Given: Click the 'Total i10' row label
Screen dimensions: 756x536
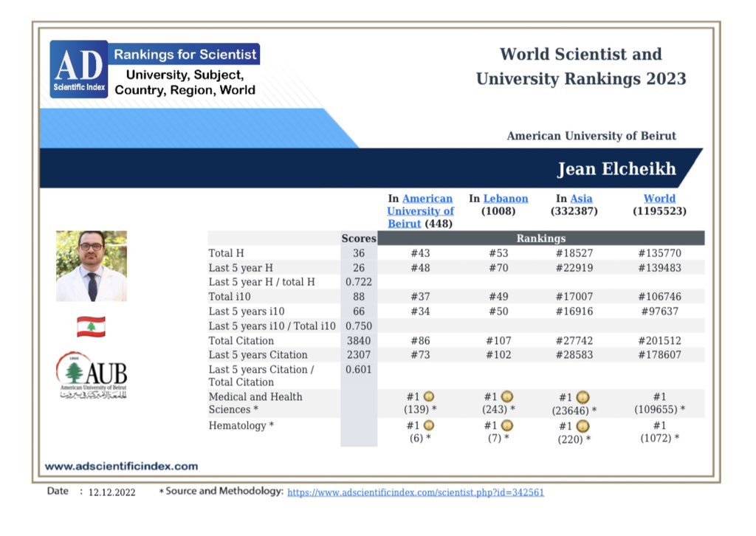Looking at the screenshot, I should click(230, 297).
